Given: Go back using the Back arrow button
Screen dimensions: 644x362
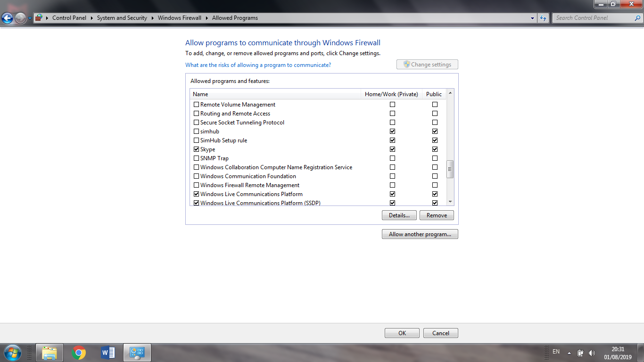Looking at the screenshot, I should [7, 18].
